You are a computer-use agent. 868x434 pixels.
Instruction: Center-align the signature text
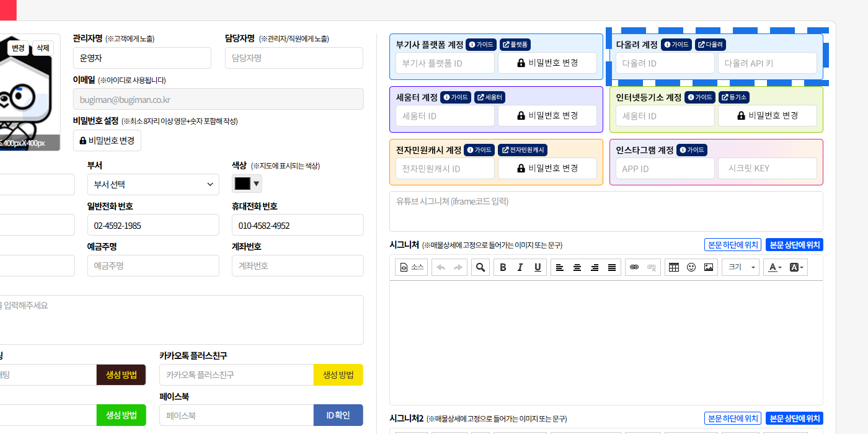(577, 267)
